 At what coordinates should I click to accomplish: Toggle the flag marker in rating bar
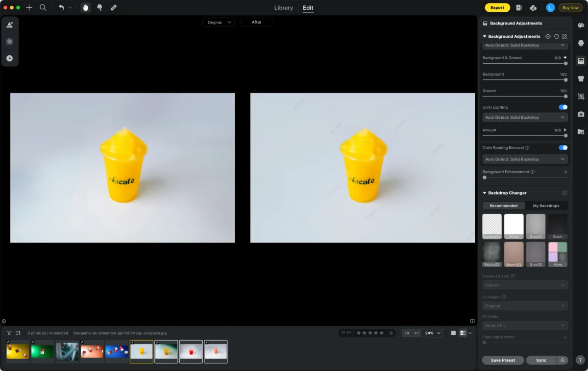pos(343,333)
